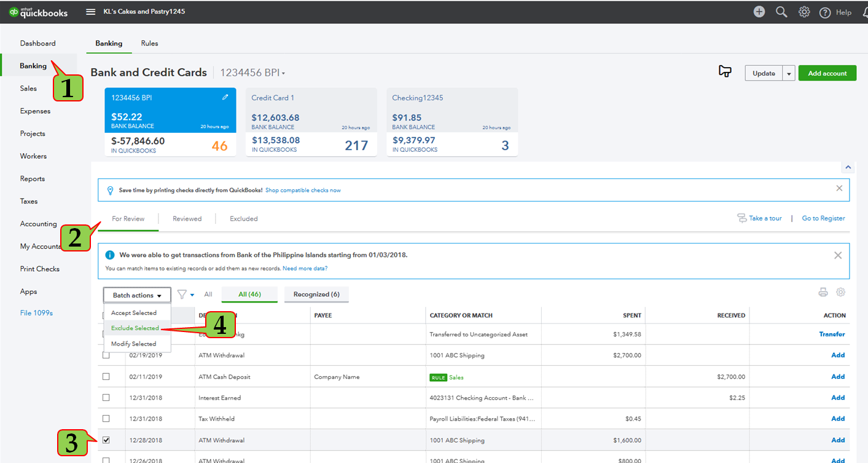
Task: Edit the 1234456 BPI account pencil icon
Action: tap(225, 97)
